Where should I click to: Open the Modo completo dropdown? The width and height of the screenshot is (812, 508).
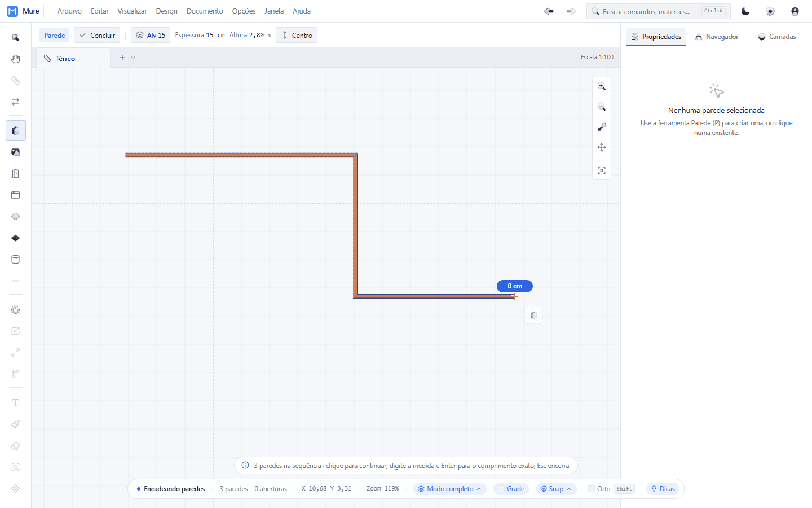click(450, 489)
